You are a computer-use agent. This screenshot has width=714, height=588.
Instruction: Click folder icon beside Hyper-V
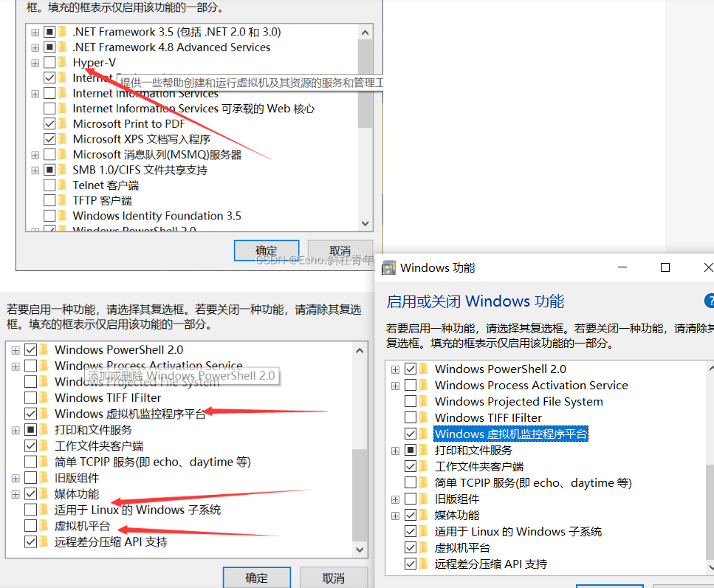(63, 62)
